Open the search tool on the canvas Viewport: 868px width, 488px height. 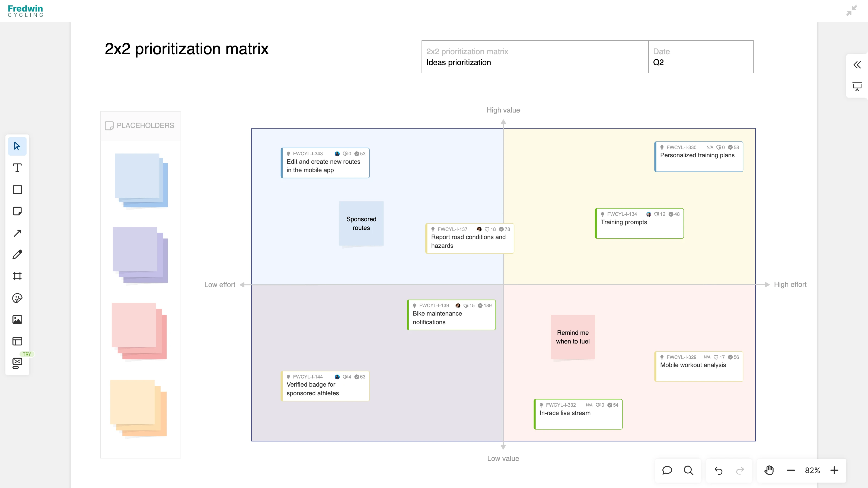click(x=689, y=470)
